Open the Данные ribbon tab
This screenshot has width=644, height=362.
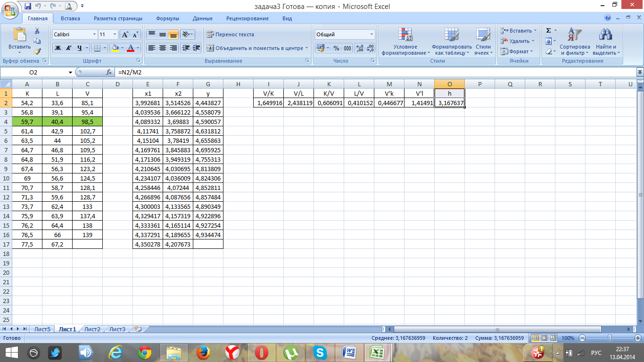(x=202, y=18)
